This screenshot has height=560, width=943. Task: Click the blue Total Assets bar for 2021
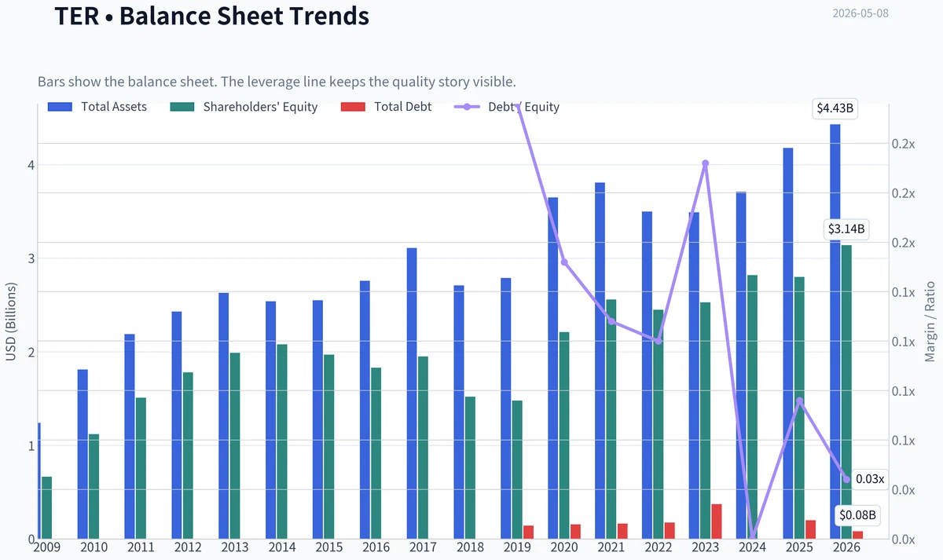[600, 361]
